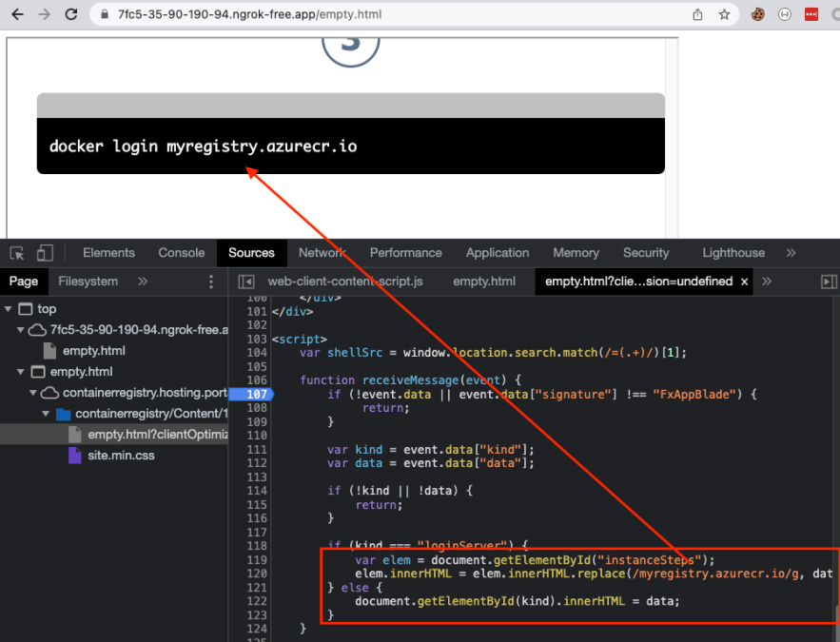
Task: Collapse the empty.html frame node
Action: pos(20,372)
